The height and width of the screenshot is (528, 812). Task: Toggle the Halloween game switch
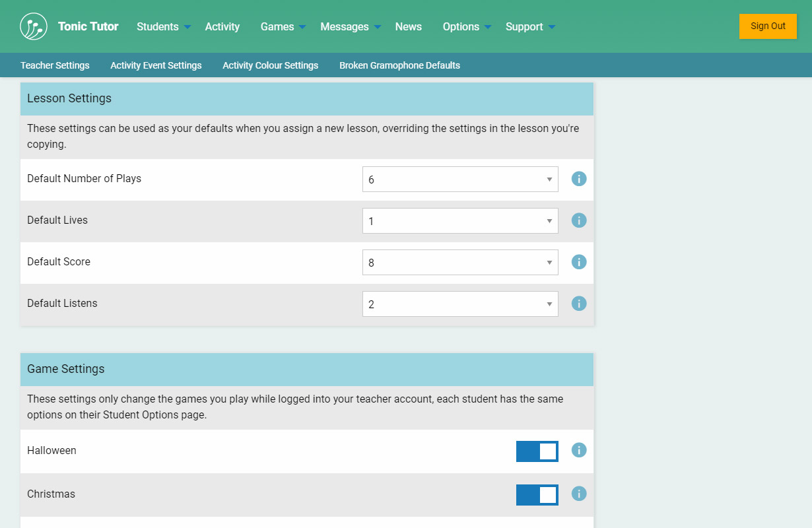coord(537,451)
